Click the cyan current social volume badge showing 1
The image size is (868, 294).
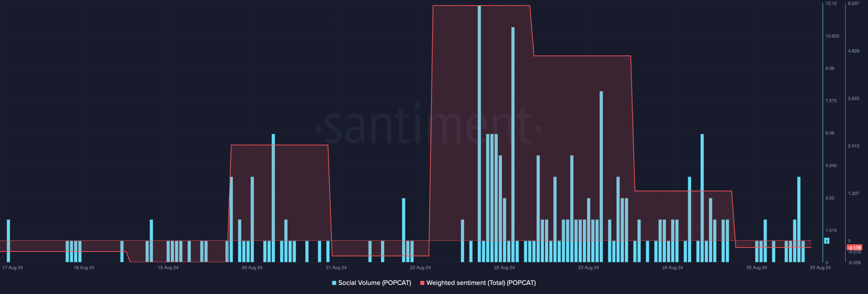coord(827,241)
